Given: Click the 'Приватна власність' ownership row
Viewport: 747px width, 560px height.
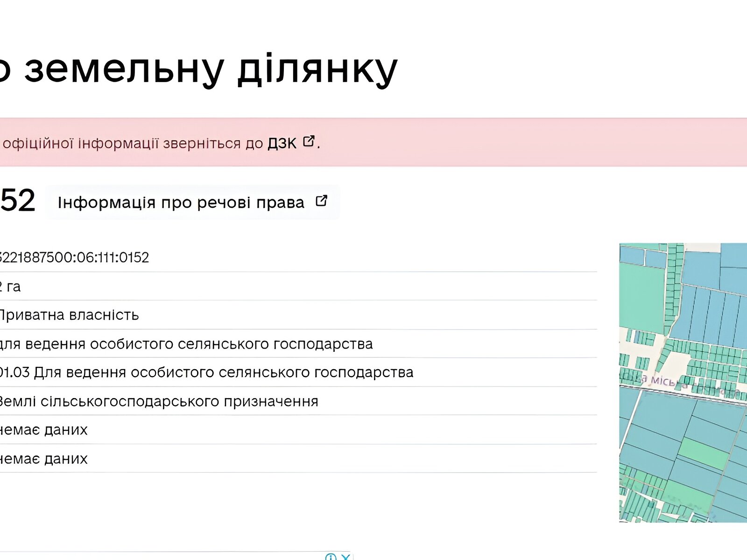Looking at the screenshot, I should (69, 315).
